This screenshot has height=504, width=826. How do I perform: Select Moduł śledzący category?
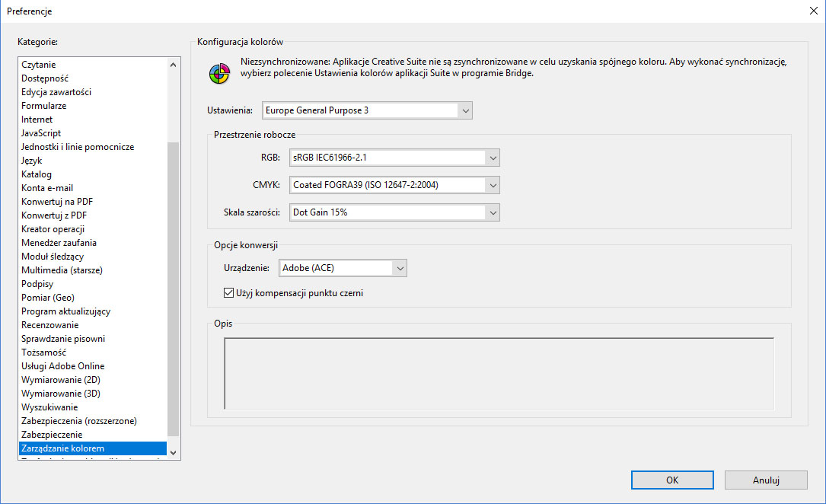pos(93,256)
